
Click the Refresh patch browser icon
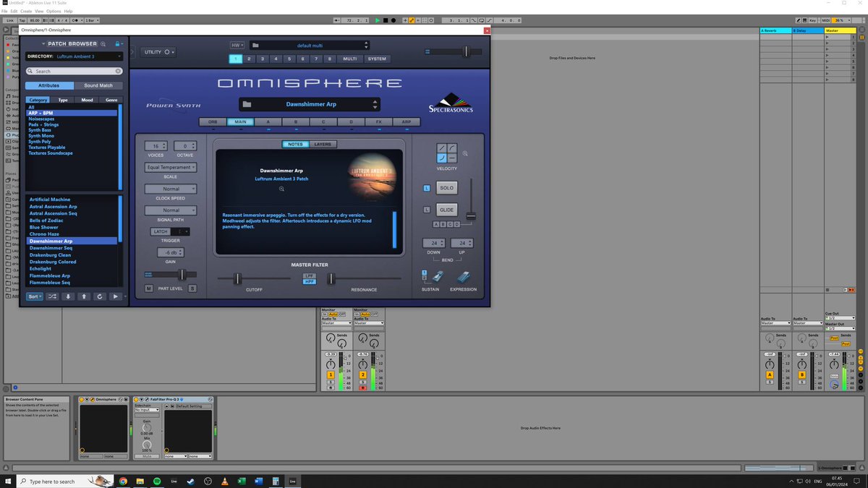coord(99,296)
